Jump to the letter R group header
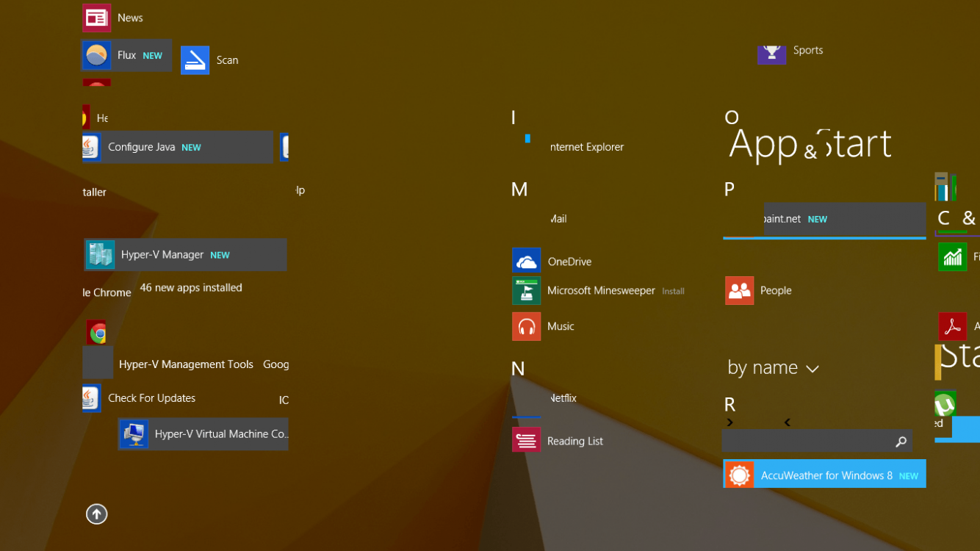Image resolution: width=980 pixels, height=551 pixels. tap(729, 404)
